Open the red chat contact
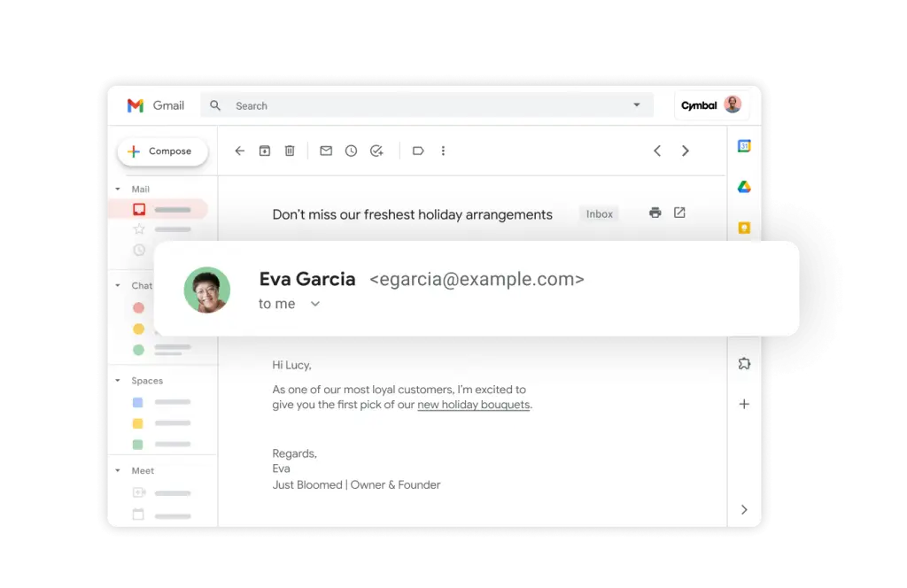Screen dimensions: 907x588 pos(138,307)
